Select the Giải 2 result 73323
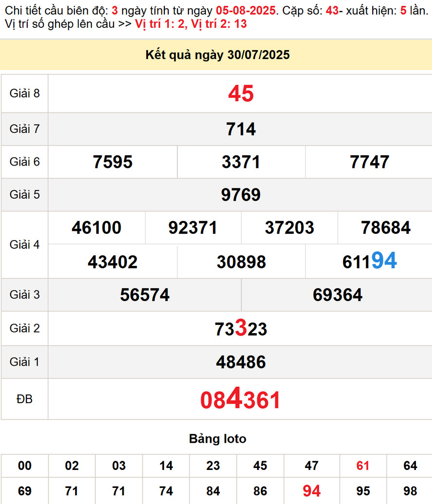 tap(241, 329)
